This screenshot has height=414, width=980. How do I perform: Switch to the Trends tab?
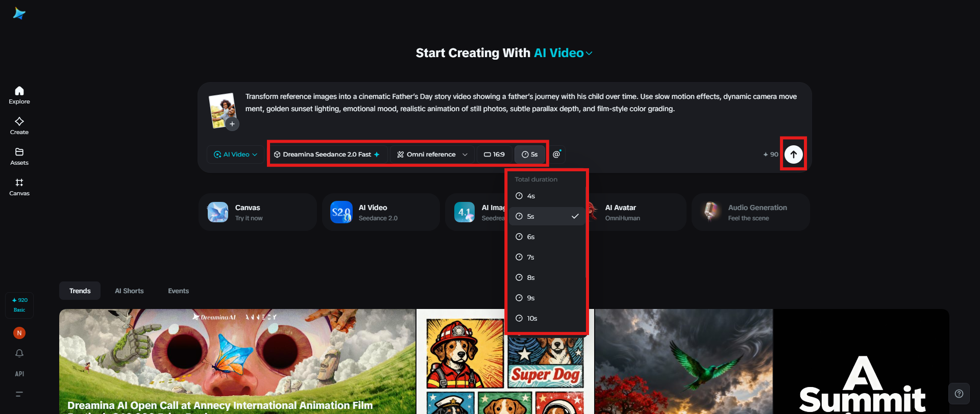coord(80,291)
